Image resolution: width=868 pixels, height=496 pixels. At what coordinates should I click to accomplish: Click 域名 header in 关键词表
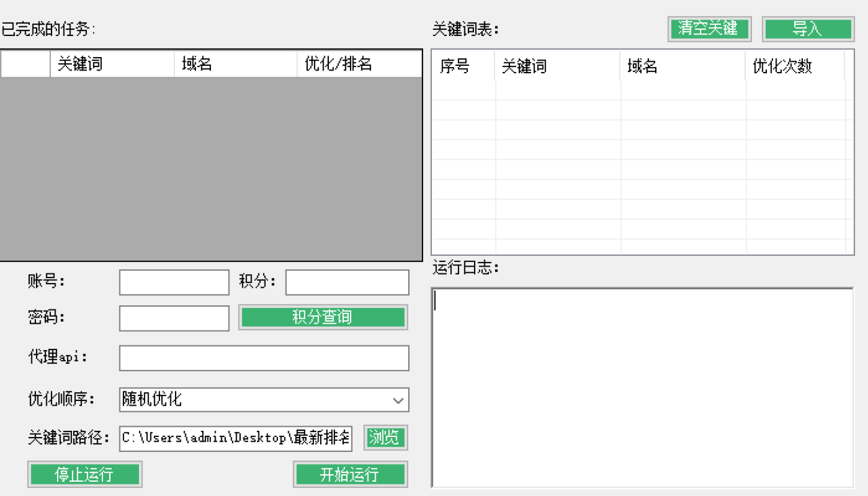682,66
